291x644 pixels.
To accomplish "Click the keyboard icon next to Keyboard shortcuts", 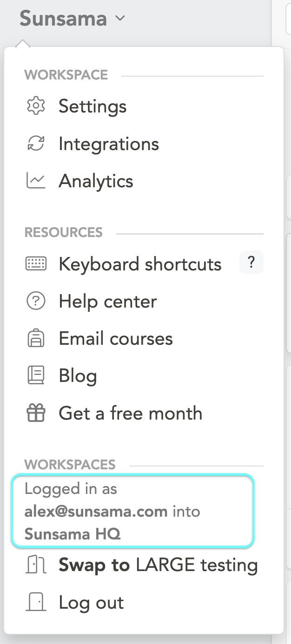I will tap(36, 264).
